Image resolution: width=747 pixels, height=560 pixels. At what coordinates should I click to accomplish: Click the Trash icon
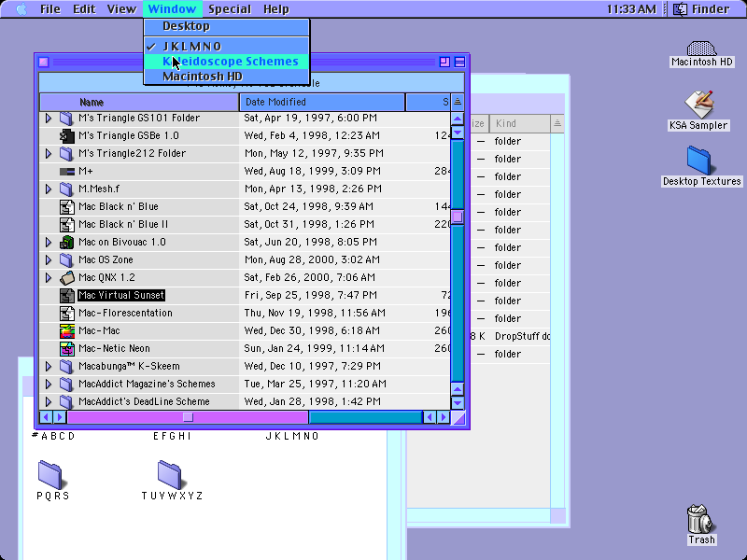[x=701, y=519]
